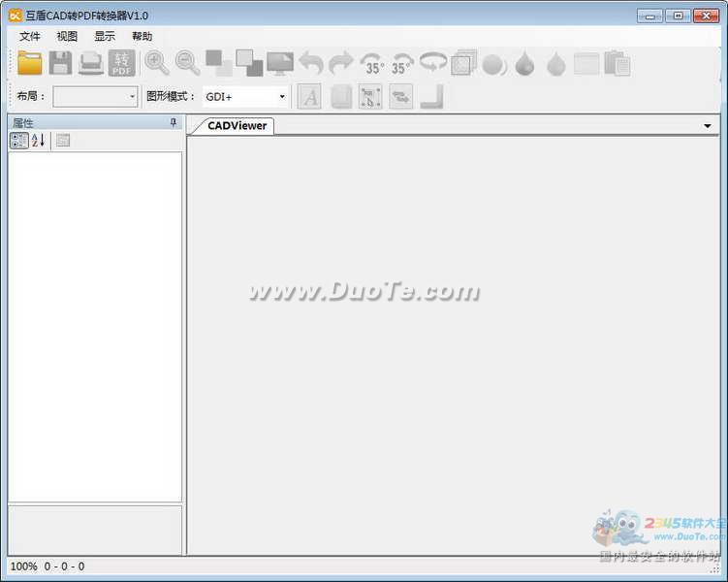Click the selection box with cursor icon
728x582 pixels.
coord(370,97)
